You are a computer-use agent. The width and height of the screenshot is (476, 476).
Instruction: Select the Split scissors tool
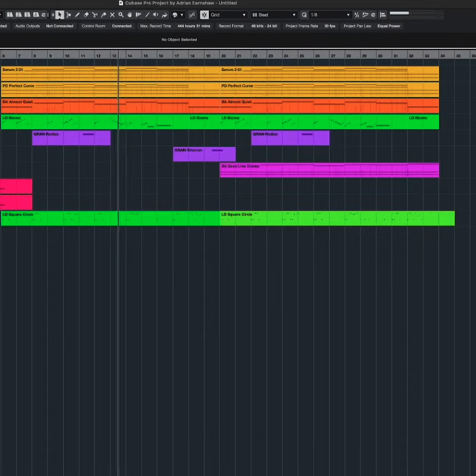95,15
